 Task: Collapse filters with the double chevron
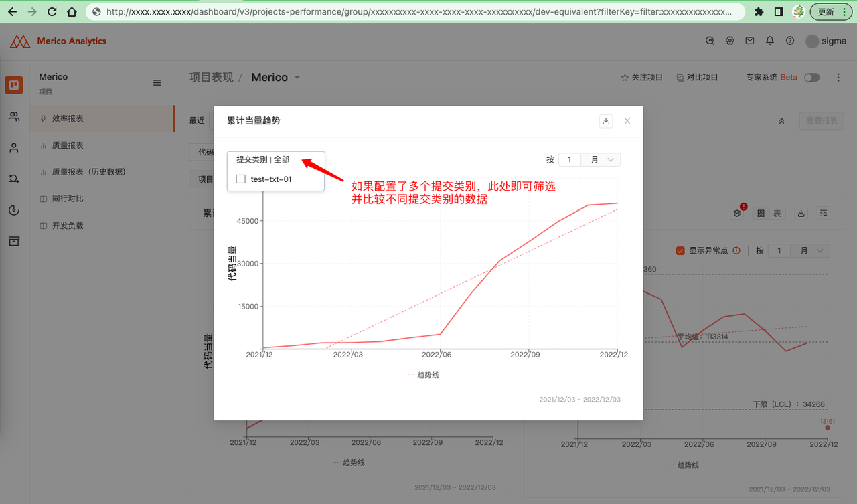(x=781, y=121)
